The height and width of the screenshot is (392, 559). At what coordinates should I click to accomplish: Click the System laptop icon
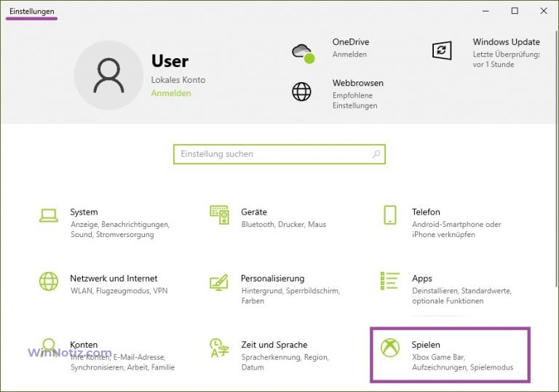[49, 215]
